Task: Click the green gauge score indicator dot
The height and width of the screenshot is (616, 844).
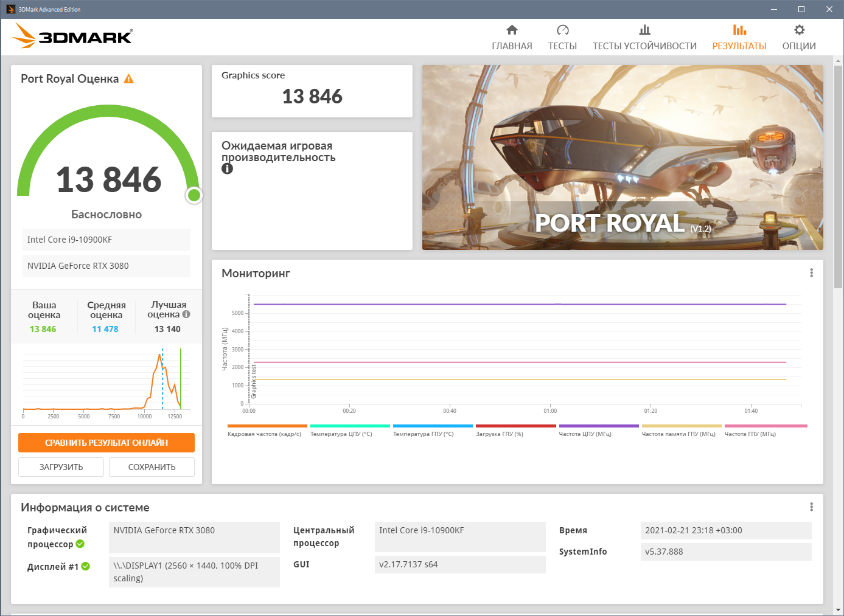Action: (194, 195)
